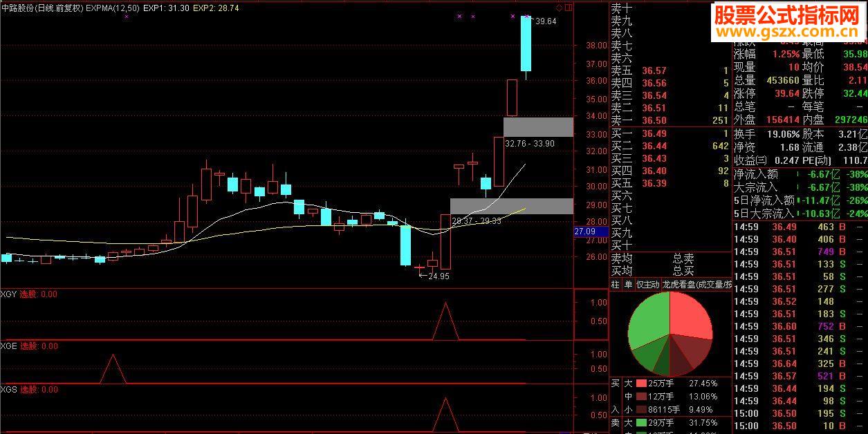Screen dimensions: 868x434
Task: Click the 39.64 high price label
Action: click(x=545, y=21)
